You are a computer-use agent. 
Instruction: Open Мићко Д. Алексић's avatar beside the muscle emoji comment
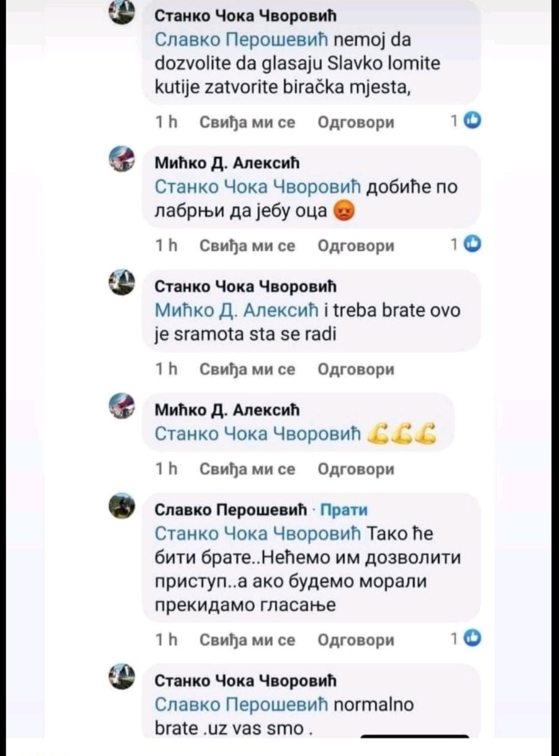pyautogui.click(x=122, y=405)
